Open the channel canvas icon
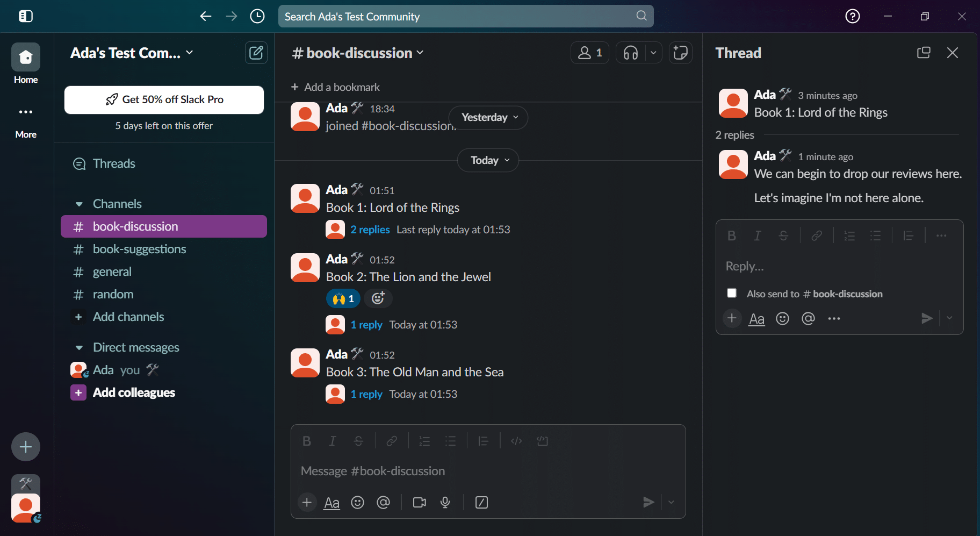 coord(680,52)
